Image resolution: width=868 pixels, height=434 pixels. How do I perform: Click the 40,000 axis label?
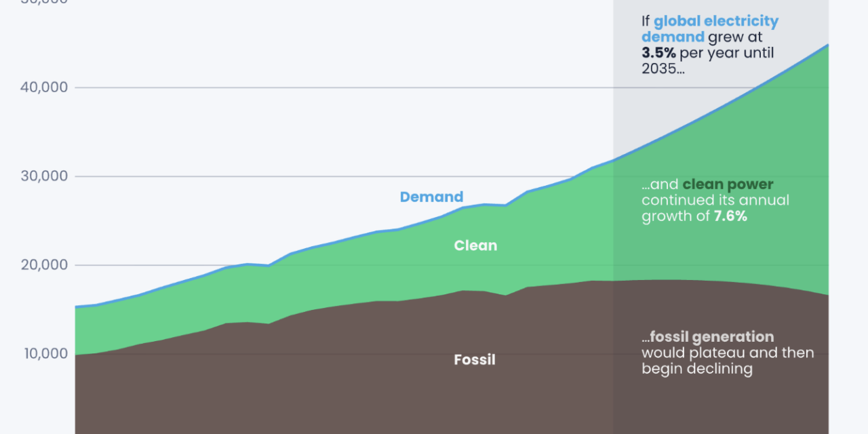point(44,87)
